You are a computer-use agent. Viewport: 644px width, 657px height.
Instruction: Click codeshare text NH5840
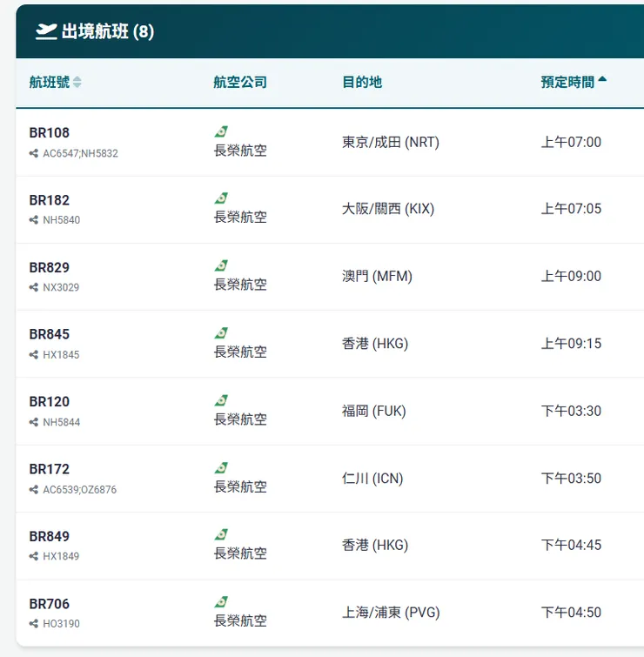click(x=61, y=220)
